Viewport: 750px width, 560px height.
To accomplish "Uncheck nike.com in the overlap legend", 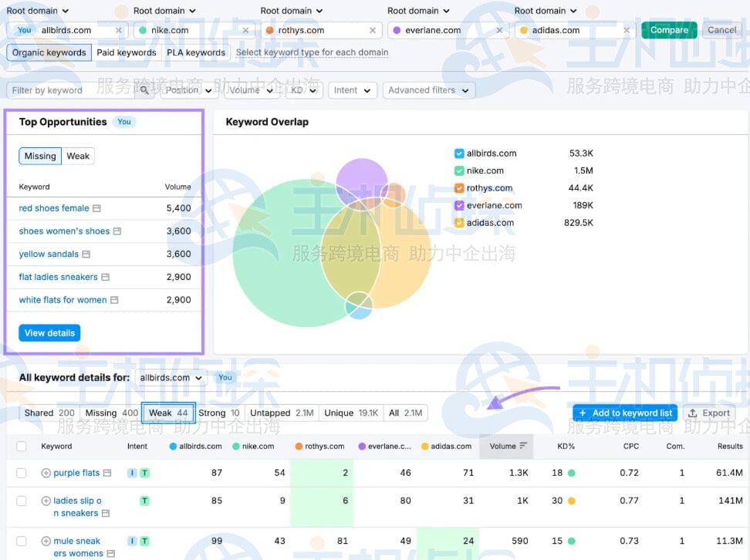I will (x=459, y=170).
